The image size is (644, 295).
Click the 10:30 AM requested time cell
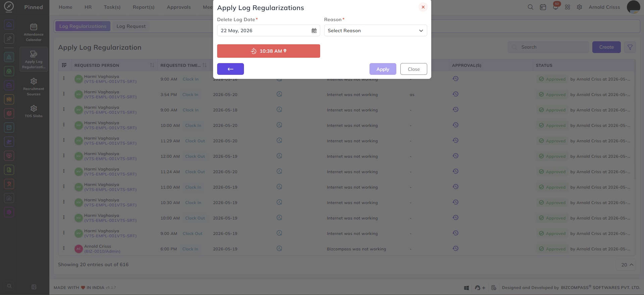pyautogui.click(x=170, y=203)
